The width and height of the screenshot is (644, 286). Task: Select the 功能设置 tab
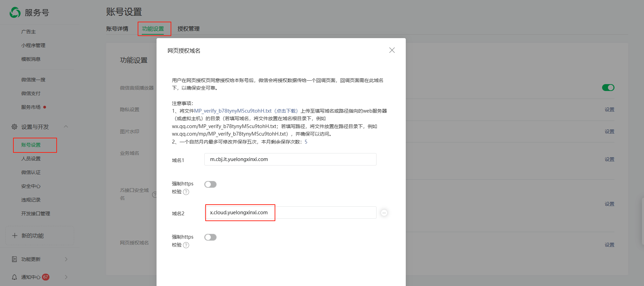click(x=153, y=29)
